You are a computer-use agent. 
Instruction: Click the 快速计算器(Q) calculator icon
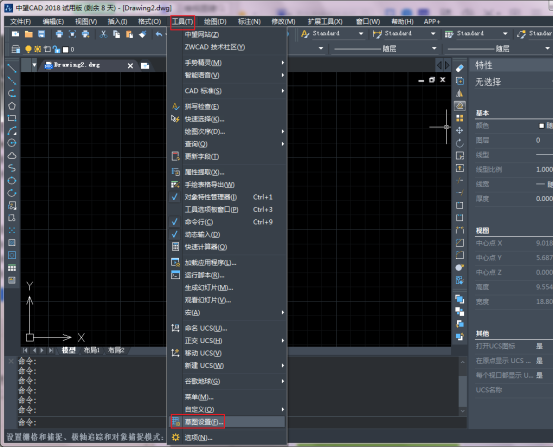175,247
